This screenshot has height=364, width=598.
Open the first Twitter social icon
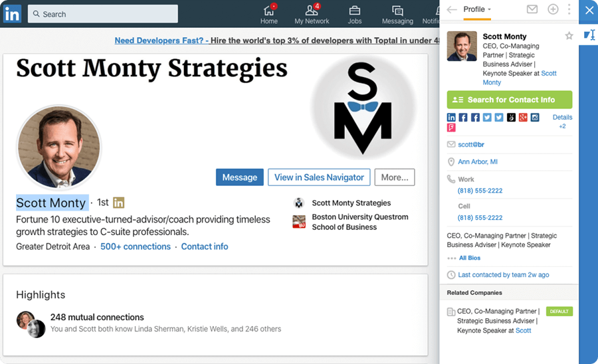[487, 118]
